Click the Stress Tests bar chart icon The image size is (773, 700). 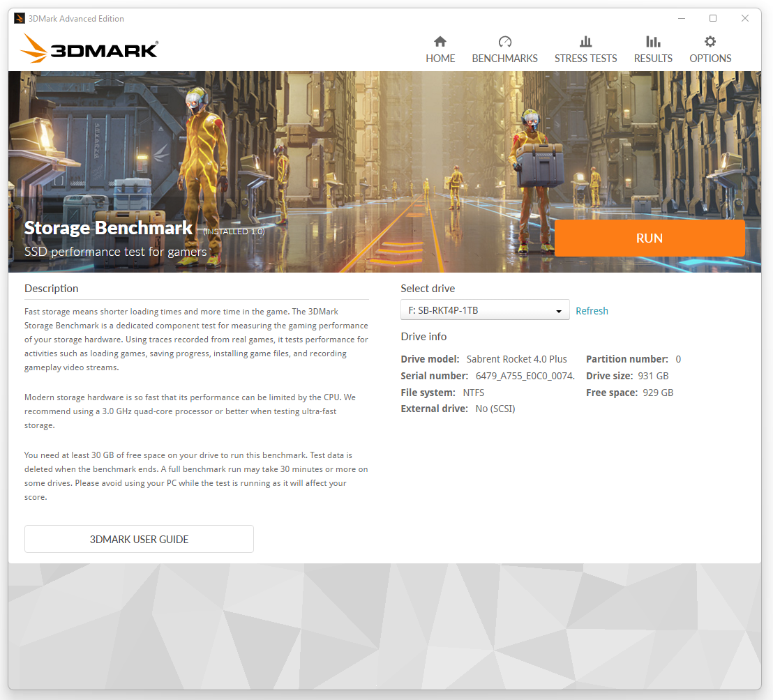(x=585, y=41)
